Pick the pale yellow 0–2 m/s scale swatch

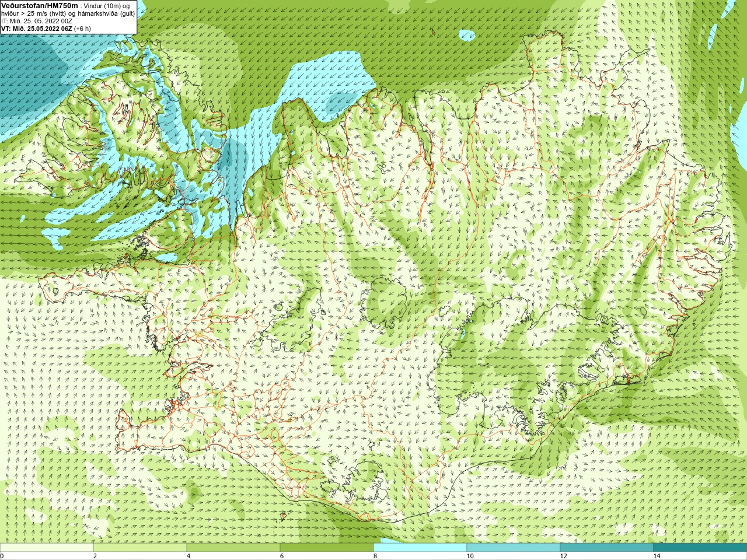[47, 548]
